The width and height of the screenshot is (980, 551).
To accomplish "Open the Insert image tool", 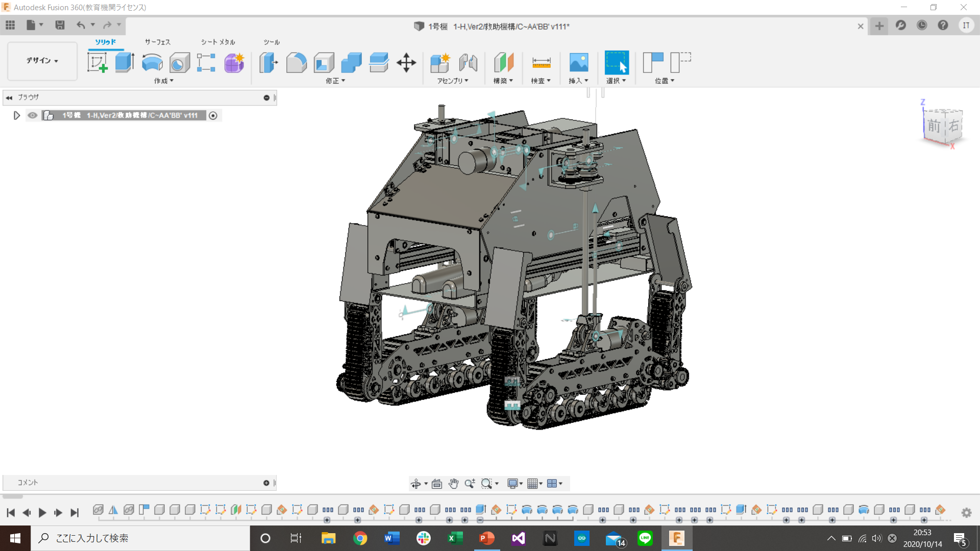I will click(578, 63).
